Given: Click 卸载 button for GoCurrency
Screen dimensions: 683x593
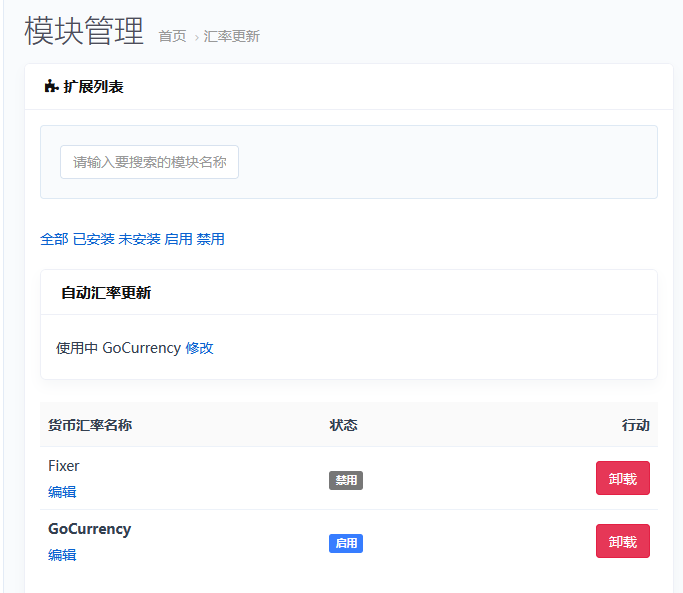Looking at the screenshot, I should click(622, 541).
